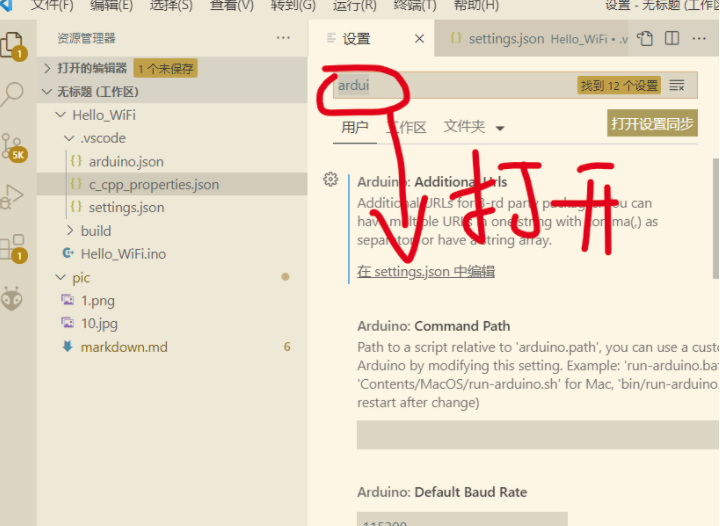Collapse the Hello_WiFi folder
This screenshot has height=526, width=723.
coord(60,115)
